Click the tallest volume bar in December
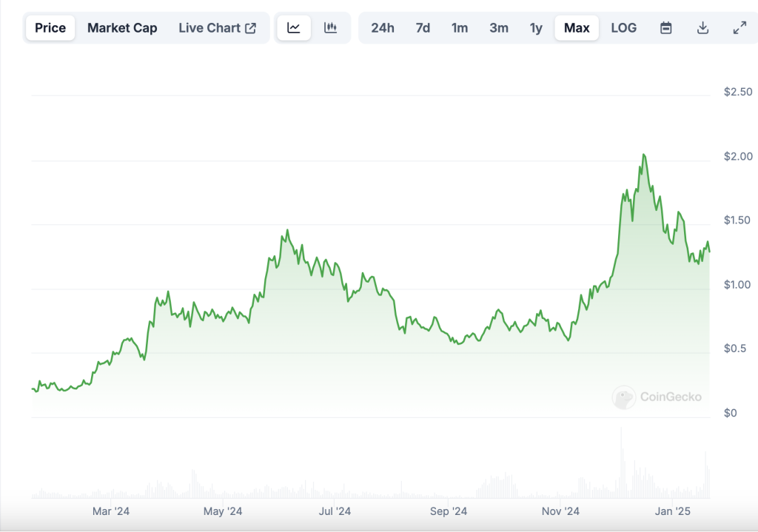 (621, 462)
